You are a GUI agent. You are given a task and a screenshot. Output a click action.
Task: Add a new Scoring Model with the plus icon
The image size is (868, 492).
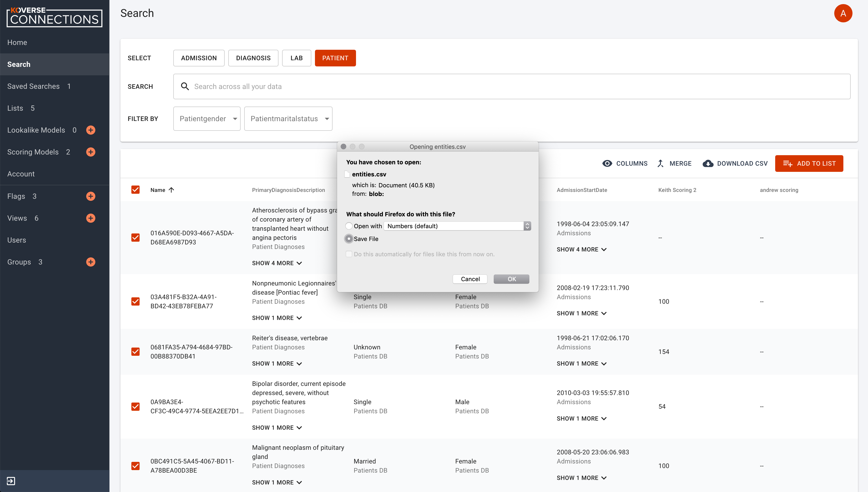91,152
